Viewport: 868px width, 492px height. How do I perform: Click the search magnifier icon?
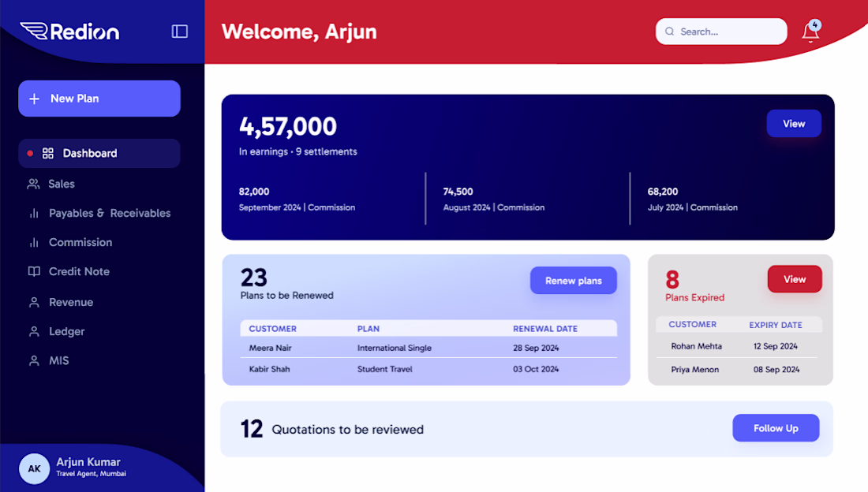point(669,32)
